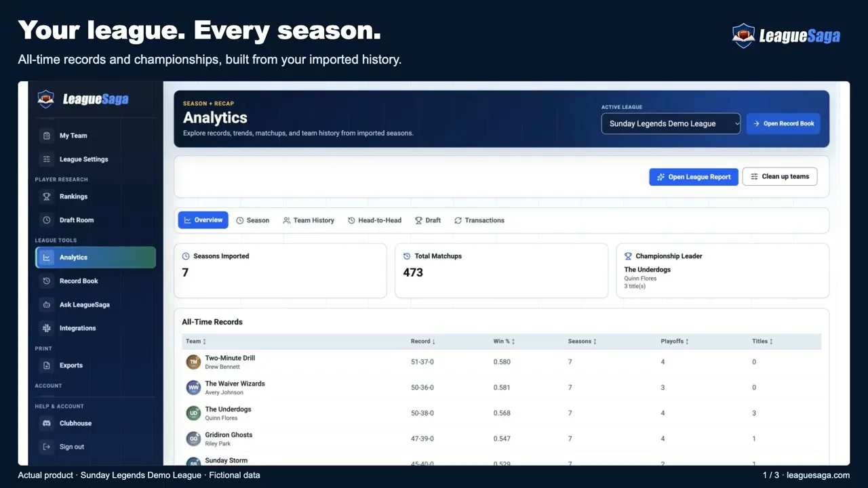Switch to the Head-to-Head tab

pos(374,220)
